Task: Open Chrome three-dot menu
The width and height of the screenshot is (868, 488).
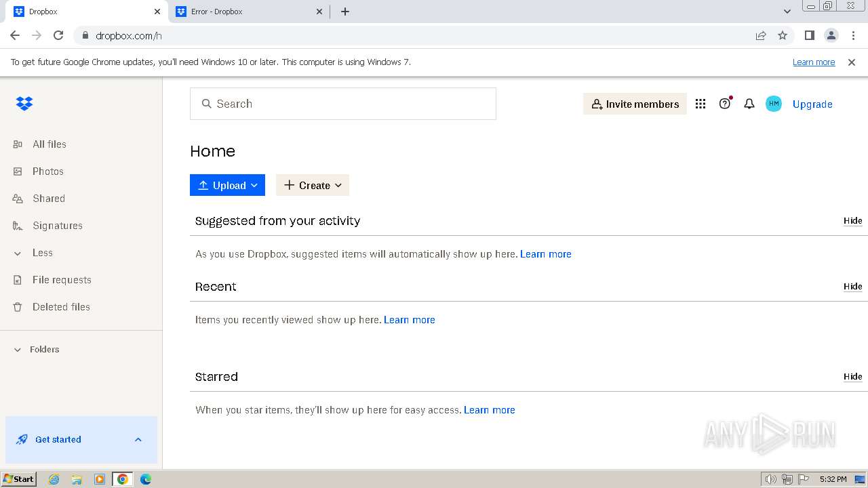Action: [x=853, y=35]
